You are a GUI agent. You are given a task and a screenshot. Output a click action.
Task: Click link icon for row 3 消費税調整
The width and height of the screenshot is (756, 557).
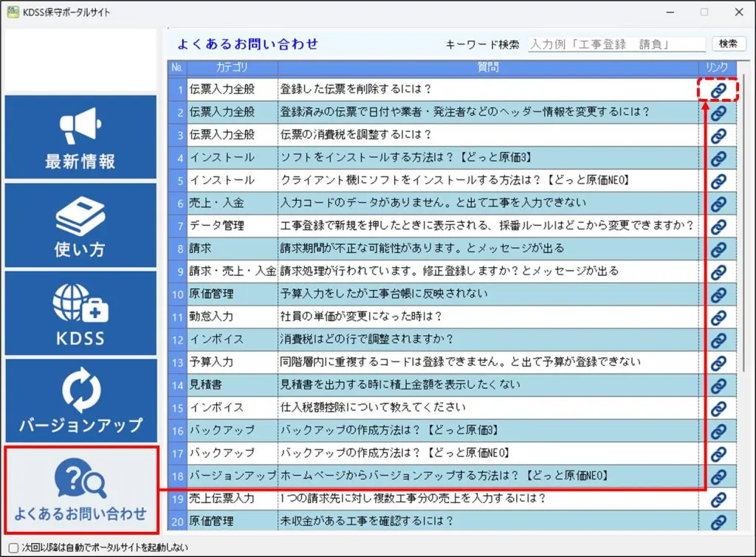point(718,136)
